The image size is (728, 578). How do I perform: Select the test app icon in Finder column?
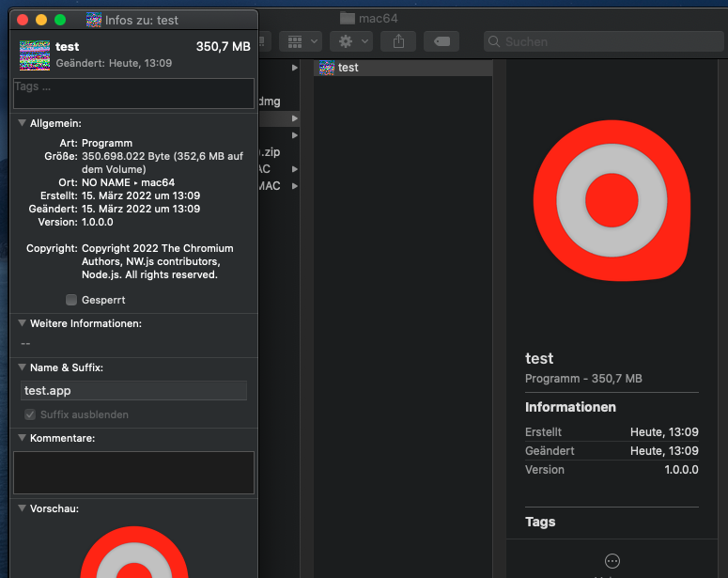327,68
